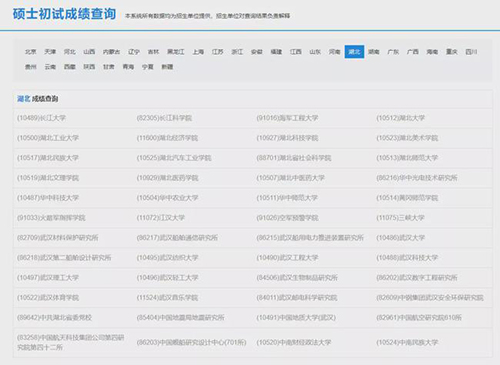The width and height of the screenshot is (500, 365).
Task: Select the 四川 province tab
Action: point(471,52)
